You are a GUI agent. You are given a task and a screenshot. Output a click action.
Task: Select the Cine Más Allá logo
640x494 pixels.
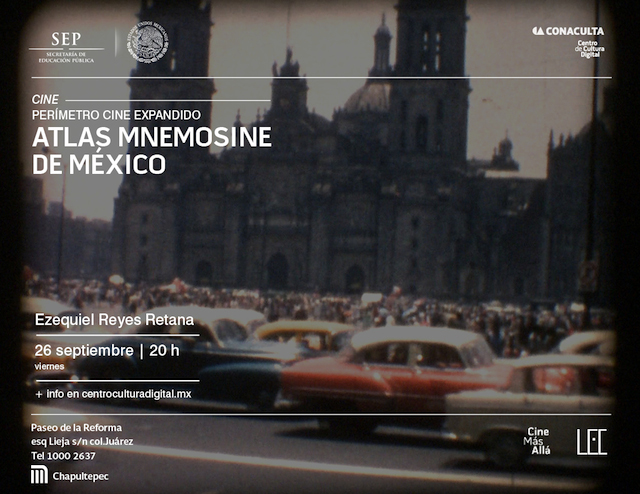pyautogui.click(x=537, y=441)
